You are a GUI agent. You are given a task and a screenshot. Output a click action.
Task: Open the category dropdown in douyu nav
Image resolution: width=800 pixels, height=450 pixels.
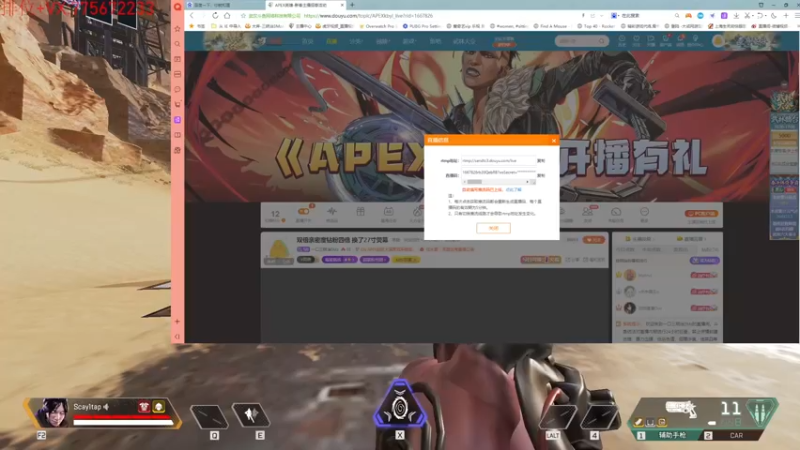pyautogui.click(x=356, y=41)
